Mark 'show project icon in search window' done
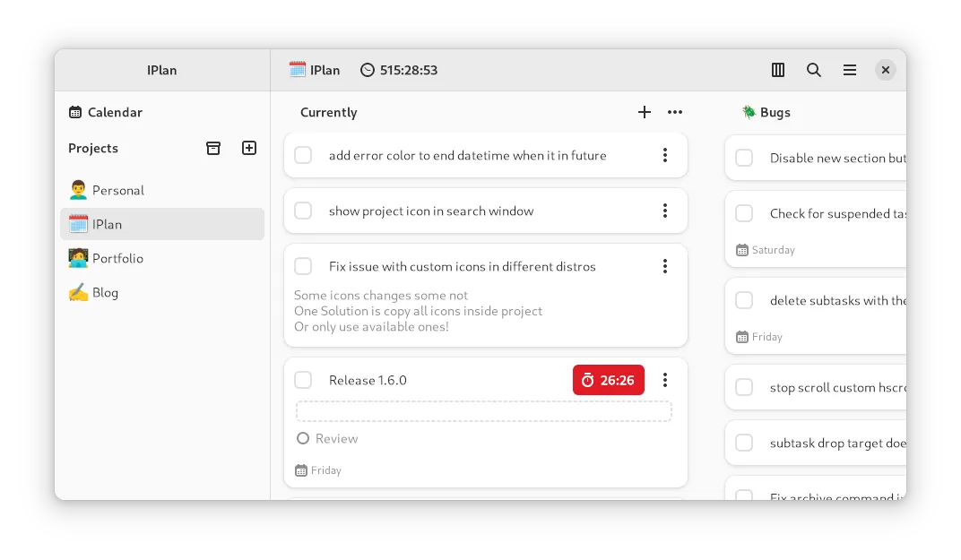The height and width of the screenshot is (560, 961). (303, 211)
